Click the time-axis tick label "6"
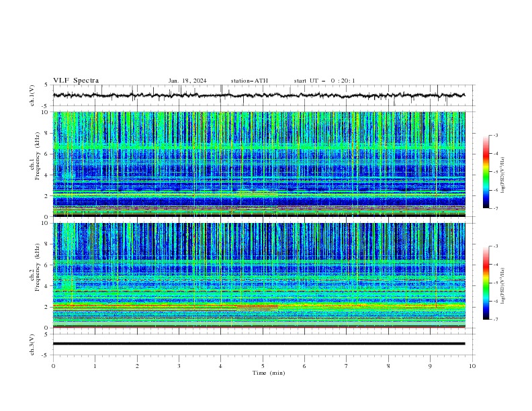532x411 pixels. (304, 366)
